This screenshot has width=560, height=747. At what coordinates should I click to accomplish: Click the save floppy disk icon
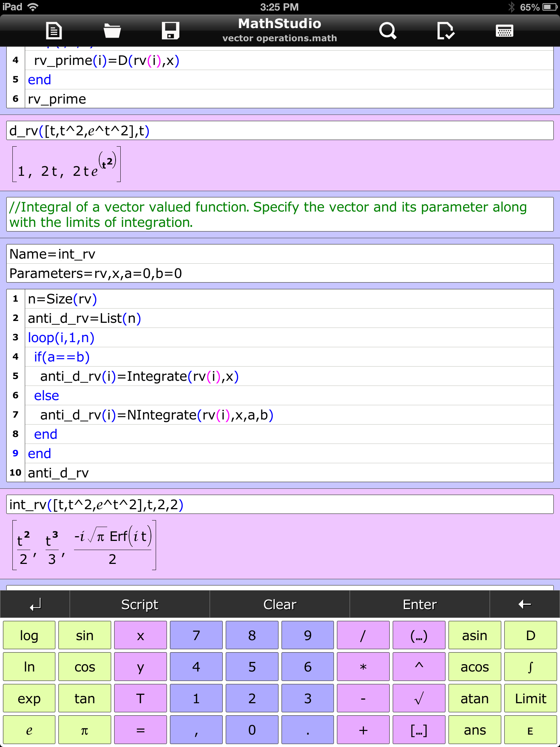tap(170, 31)
